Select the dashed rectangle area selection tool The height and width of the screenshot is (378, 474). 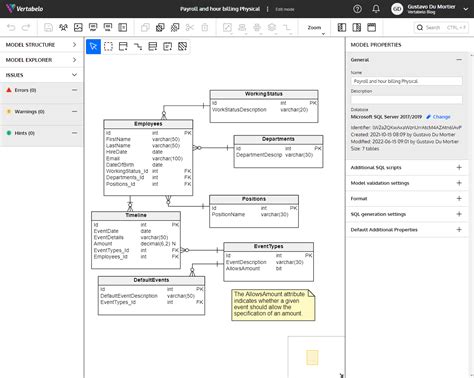[x=108, y=46]
